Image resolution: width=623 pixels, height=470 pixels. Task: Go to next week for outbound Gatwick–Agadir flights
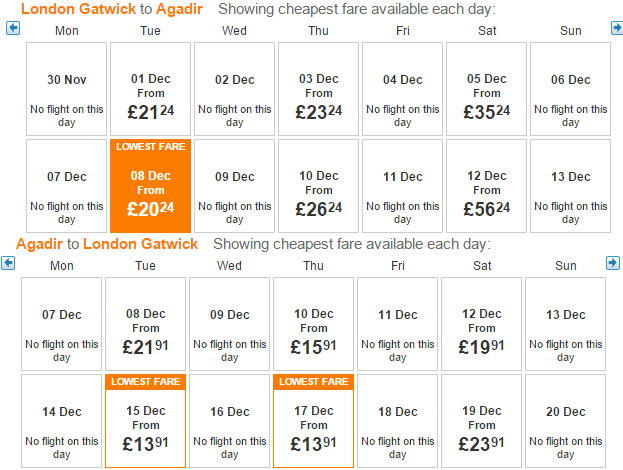click(x=617, y=28)
